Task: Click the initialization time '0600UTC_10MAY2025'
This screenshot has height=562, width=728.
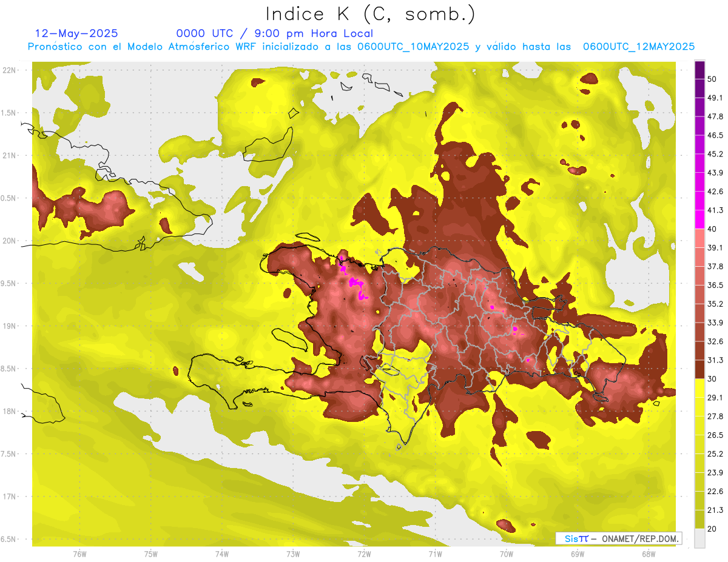Action: point(413,47)
